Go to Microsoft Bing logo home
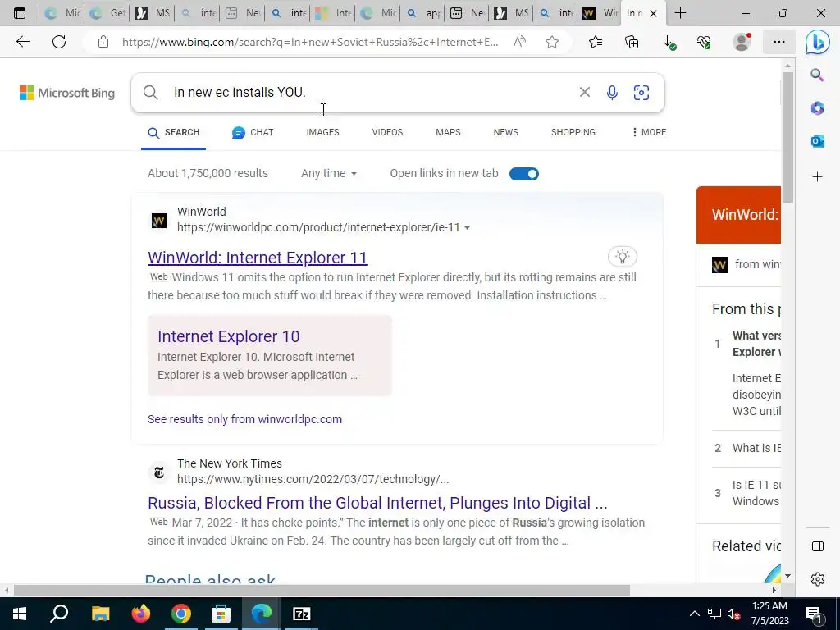840x630 pixels. coord(67,93)
